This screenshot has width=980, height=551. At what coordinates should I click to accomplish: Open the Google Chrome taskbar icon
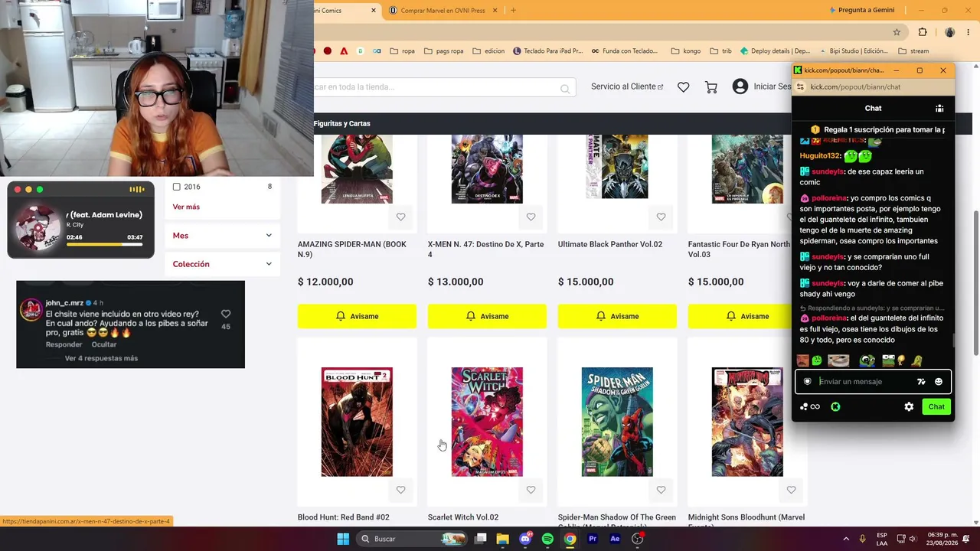pyautogui.click(x=570, y=539)
